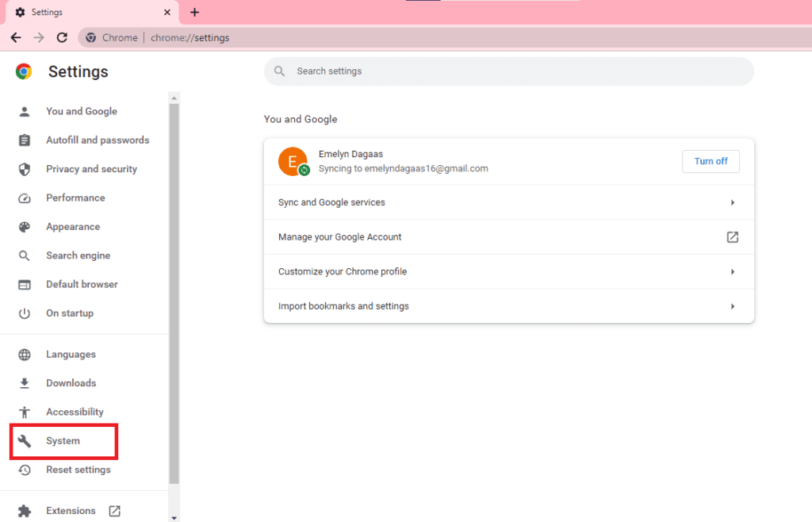Open a new tab with plus button
This screenshot has height=522, width=812.
195,12
